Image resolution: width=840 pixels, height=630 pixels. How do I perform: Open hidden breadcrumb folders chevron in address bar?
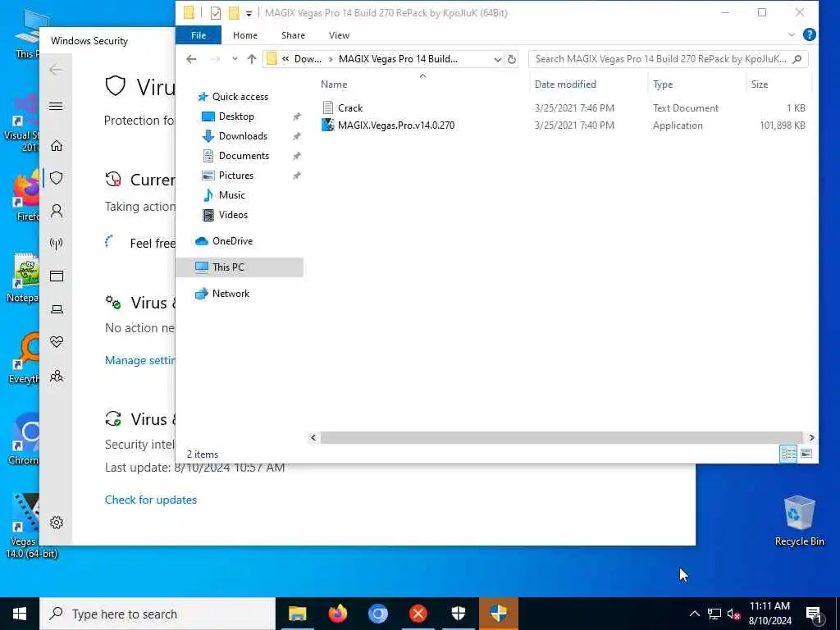(x=285, y=59)
